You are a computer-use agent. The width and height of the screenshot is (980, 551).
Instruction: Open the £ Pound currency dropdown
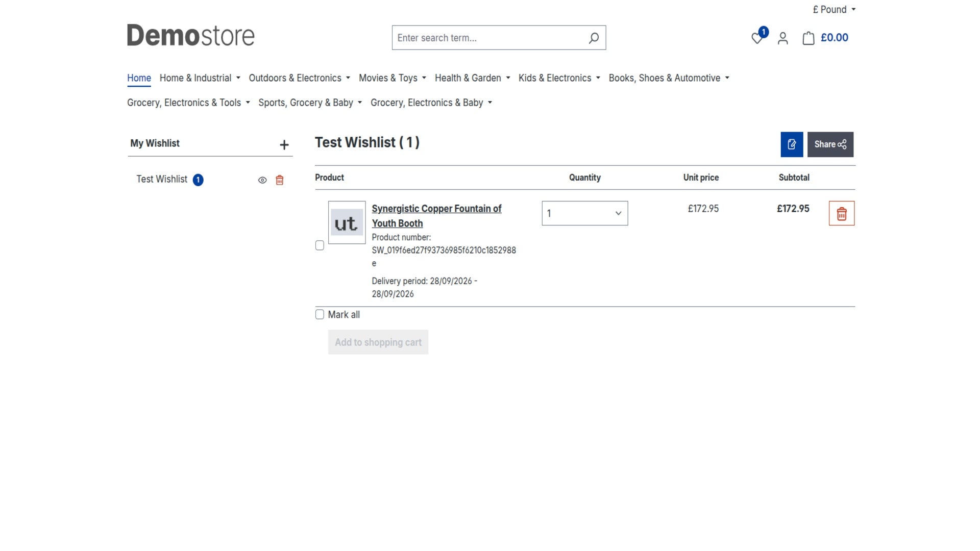click(x=834, y=10)
